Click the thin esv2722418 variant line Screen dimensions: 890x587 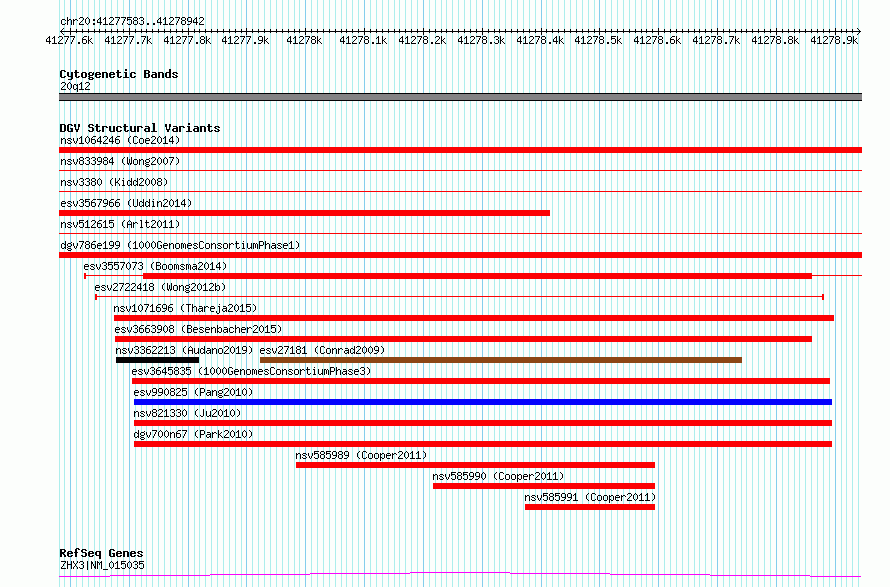click(459, 297)
